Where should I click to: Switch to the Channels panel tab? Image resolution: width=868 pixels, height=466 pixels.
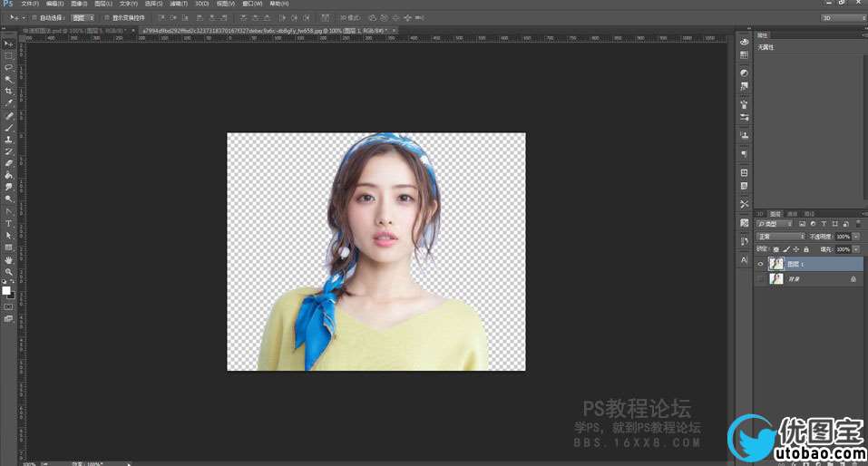792,214
